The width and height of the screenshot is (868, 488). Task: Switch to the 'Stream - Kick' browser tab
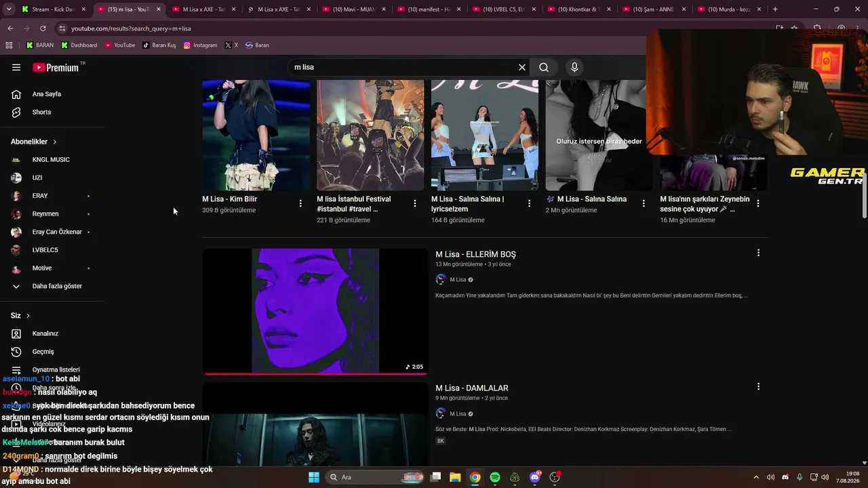point(51,9)
